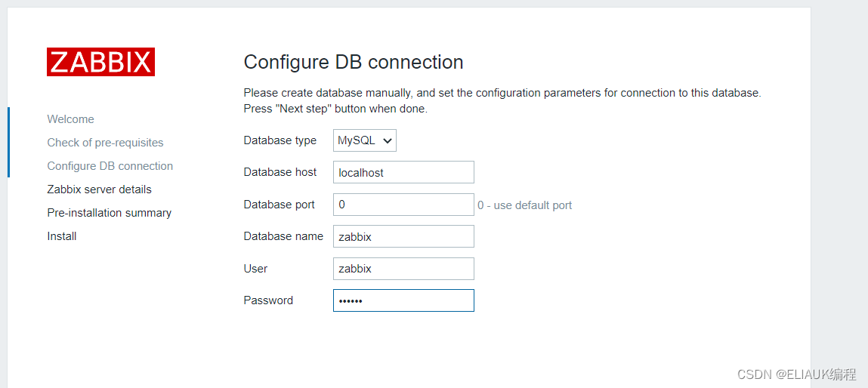Go to Welcome step in sidebar
This screenshot has width=868, height=388.
tap(70, 119)
